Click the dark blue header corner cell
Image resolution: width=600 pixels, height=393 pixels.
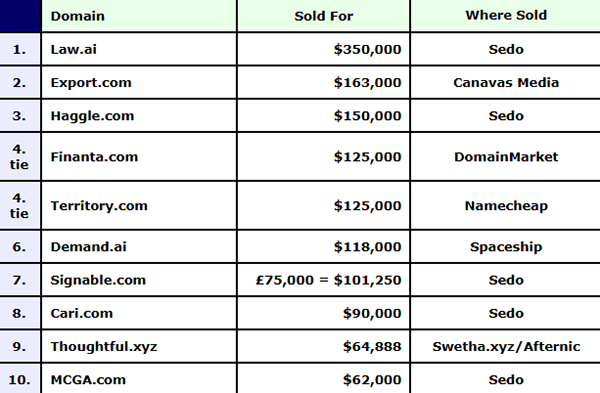(x=20, y=16)
